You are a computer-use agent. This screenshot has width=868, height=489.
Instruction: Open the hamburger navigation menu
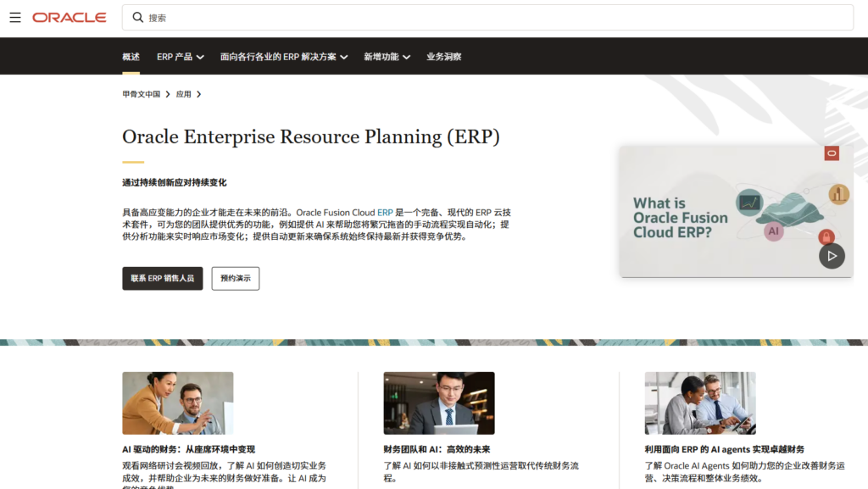point(15,18)
